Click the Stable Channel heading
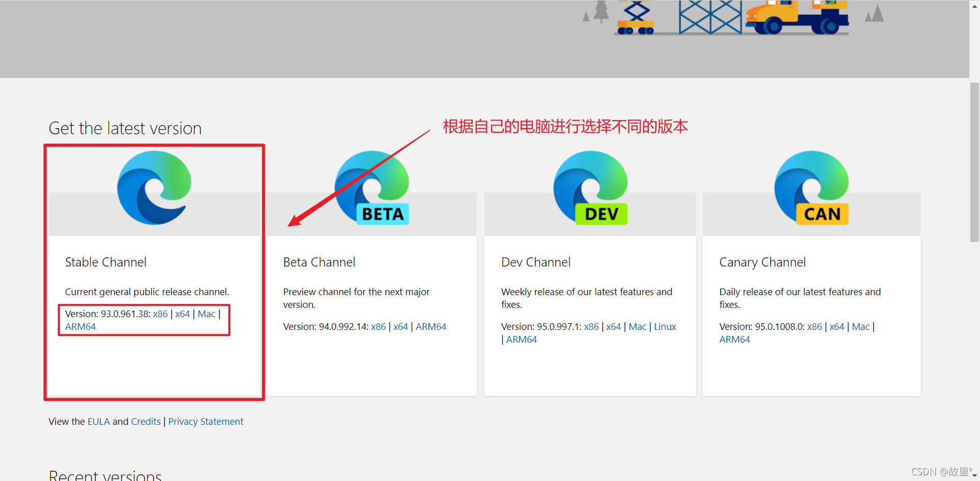Screen dimensions: 980x481 tap(106, 262)
